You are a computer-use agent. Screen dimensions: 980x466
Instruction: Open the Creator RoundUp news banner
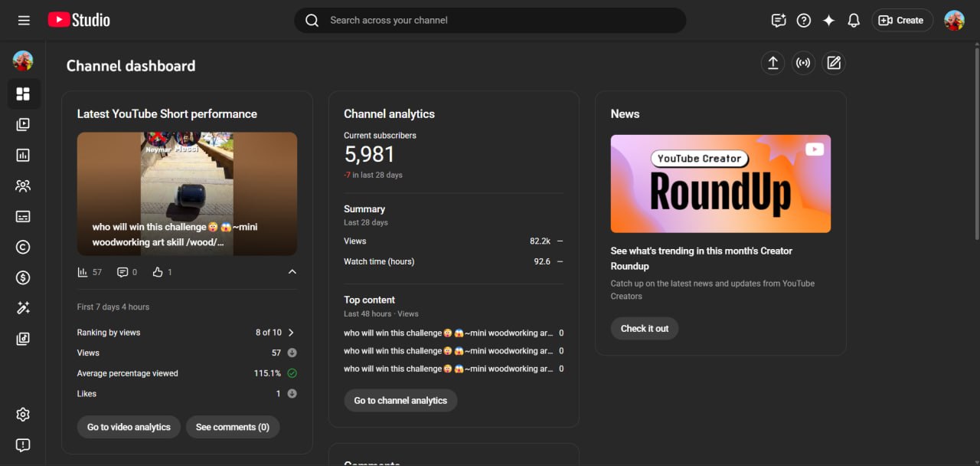pos(720,184)
